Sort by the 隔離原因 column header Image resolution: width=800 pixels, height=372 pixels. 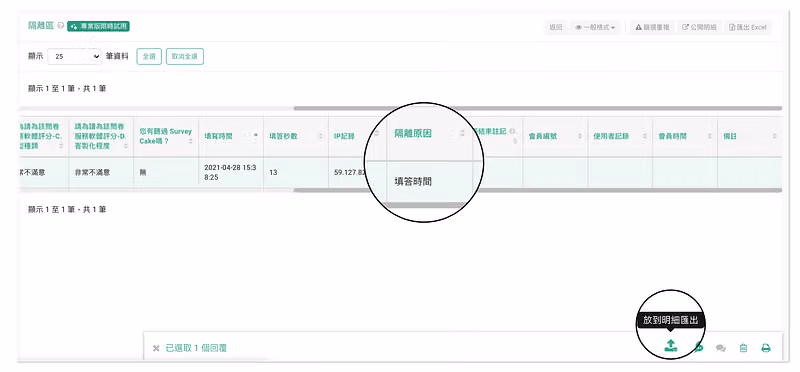point(430,134)
